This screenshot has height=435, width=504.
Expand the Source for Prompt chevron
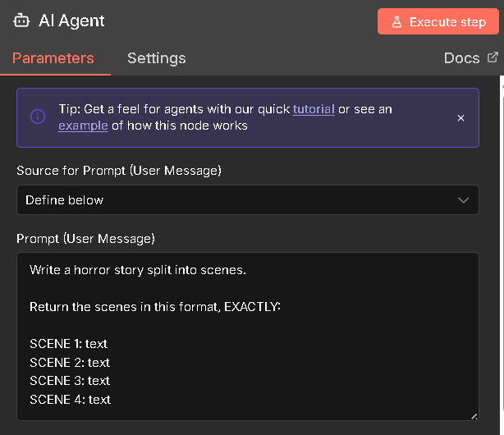(464, 199)
